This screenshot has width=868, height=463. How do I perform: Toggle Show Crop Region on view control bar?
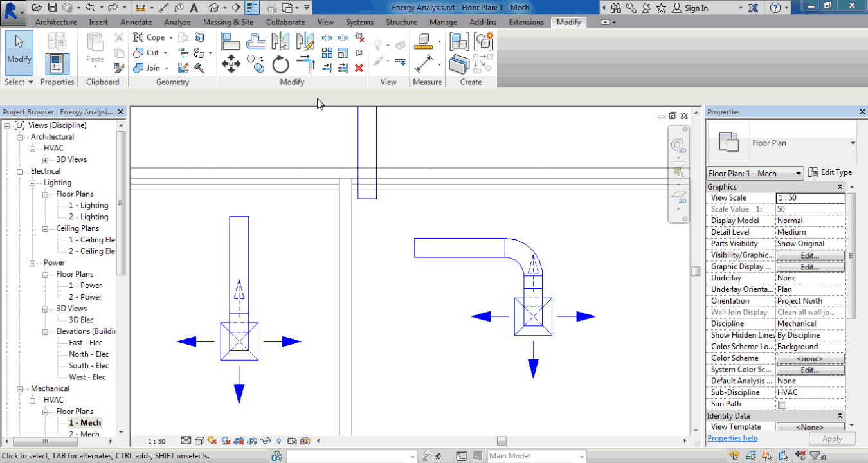click(x=251, y=441)
